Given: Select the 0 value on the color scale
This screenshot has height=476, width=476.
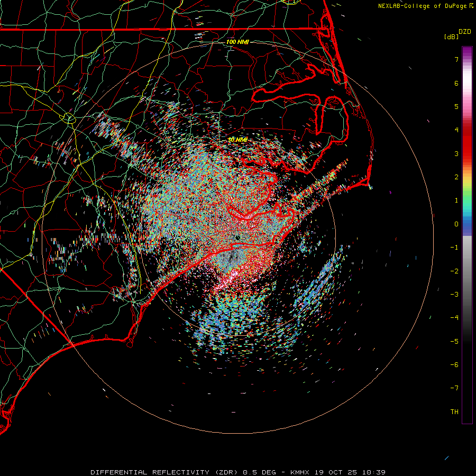Looking at the screenshot, I should tap(456, 224).
